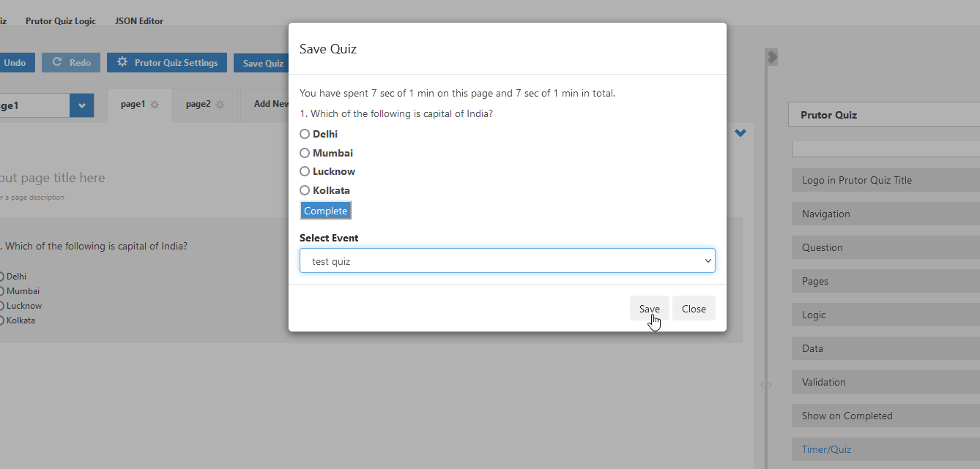Viewport: 980px width, 469px height.
Task: Open the page selector dropdown arrow
Action: pos(82,105)
